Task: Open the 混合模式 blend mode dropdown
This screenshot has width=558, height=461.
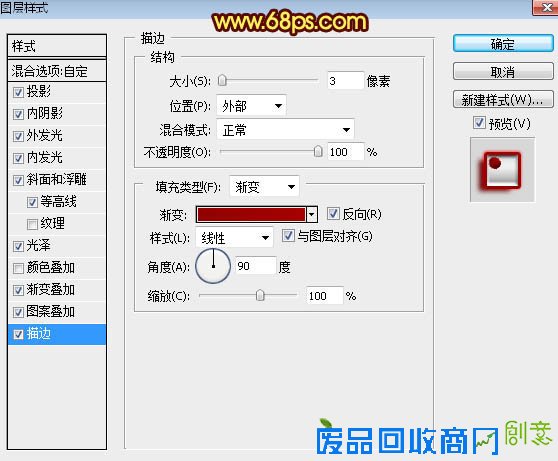Action: [285, 130]
